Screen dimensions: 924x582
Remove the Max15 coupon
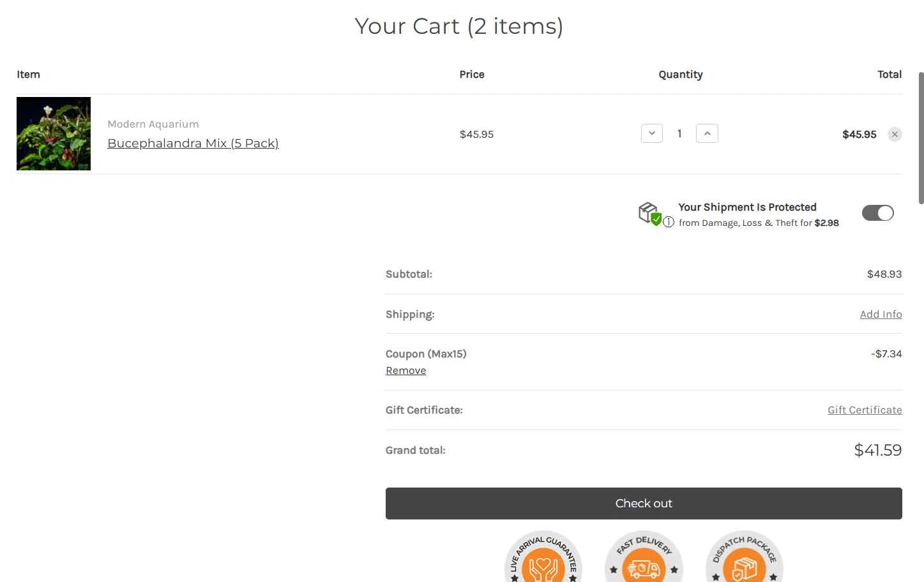point(405,370)
